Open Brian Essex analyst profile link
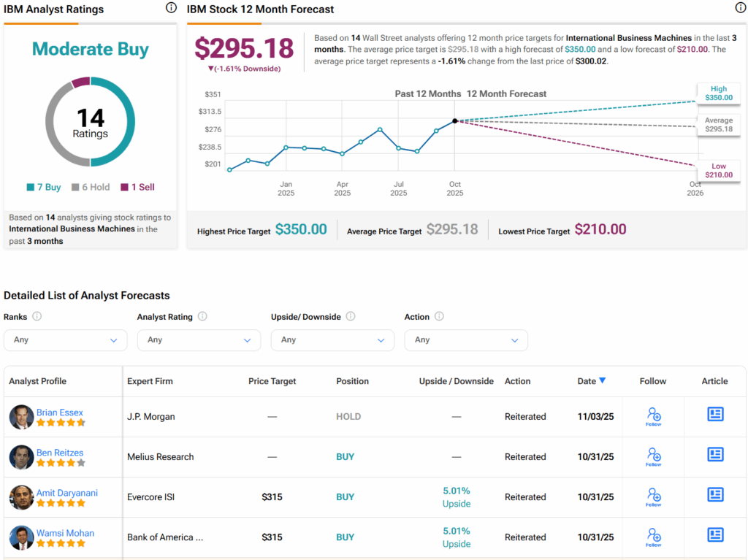748x560 pixels. click(x=60, y=413)
